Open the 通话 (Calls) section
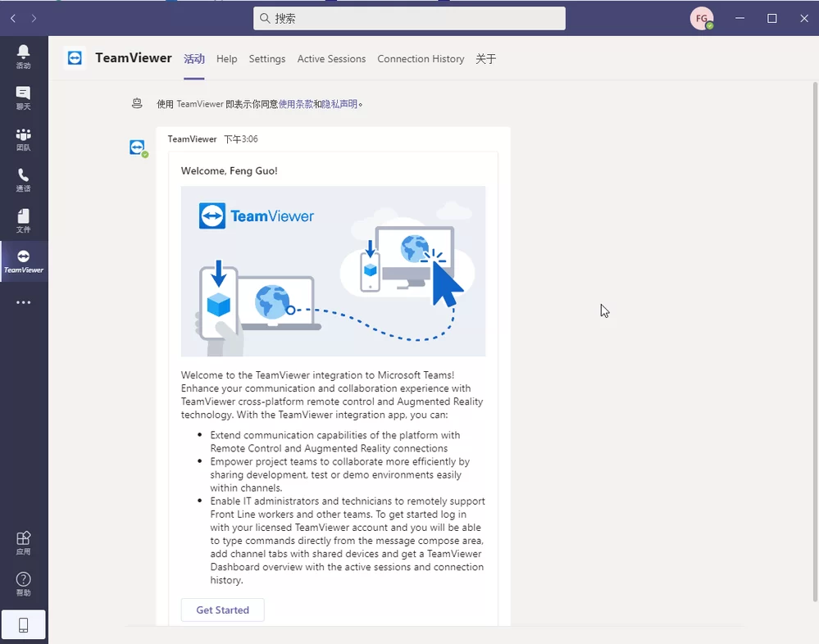The height and width of the screenshot is (644, 819). tap(23, 179)
